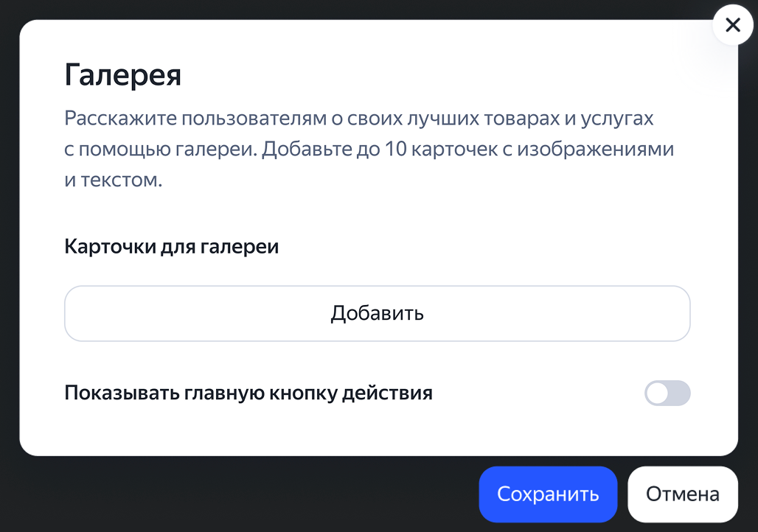Click the first description line "Расскажите пользователям"

(196, 119)
